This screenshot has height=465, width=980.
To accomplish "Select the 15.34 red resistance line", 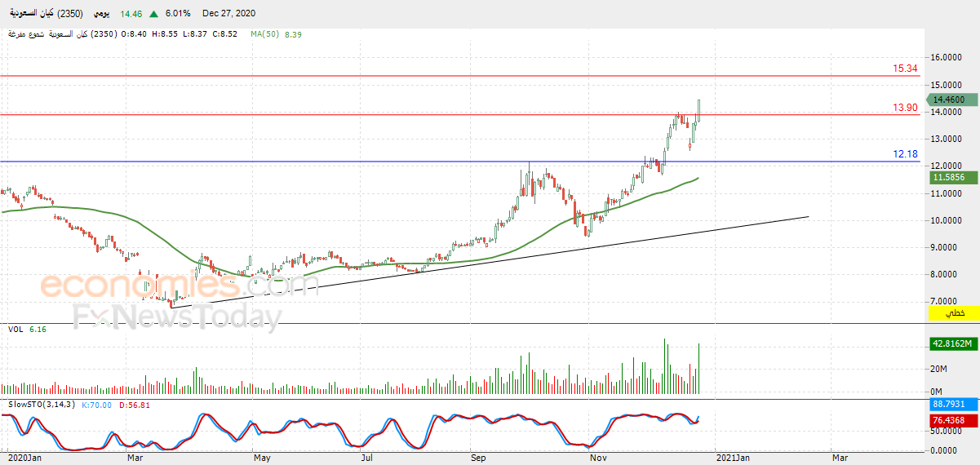I will (459, 76).
